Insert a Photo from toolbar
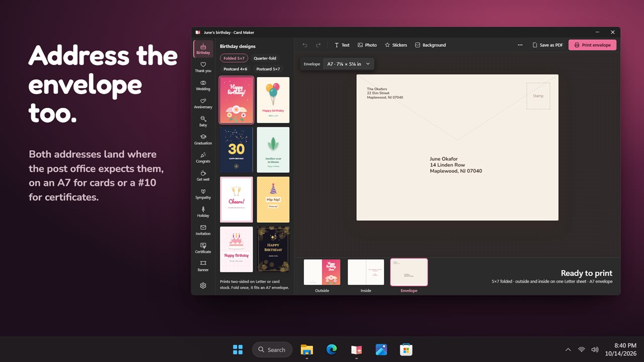Viewport: 644px width, 362px height. pos(367,45)
